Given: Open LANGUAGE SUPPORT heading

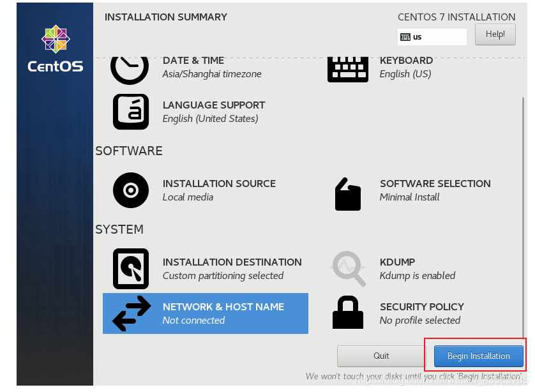Looking at the screenshot, I should click(x=214, y=105).
